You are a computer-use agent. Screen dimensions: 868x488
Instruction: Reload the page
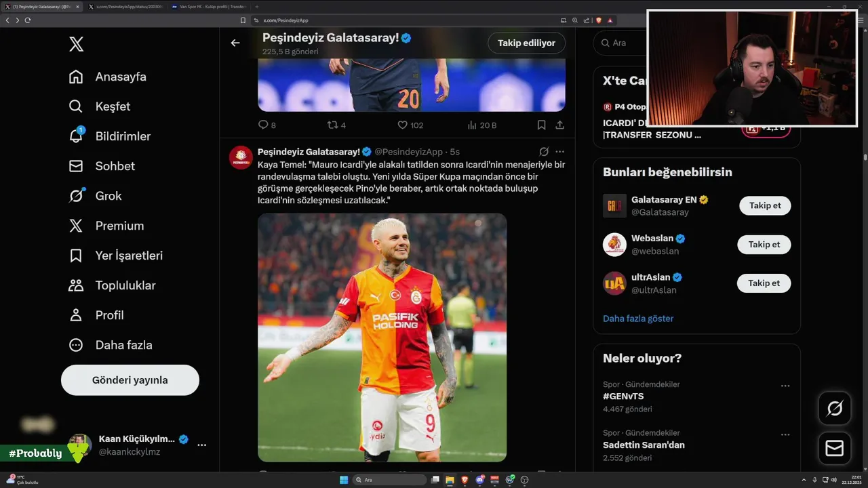click(x=27, y=20)
